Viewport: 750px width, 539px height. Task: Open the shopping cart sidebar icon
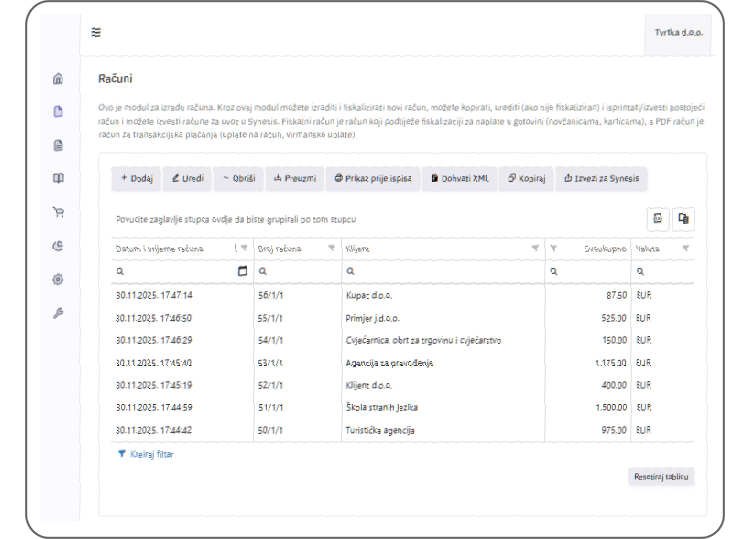pos(58,211)
